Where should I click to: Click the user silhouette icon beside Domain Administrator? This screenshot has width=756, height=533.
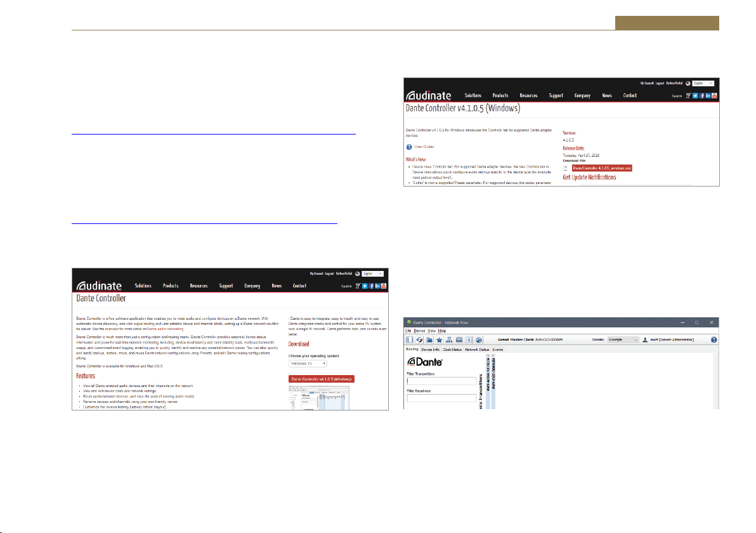point(645,339)
